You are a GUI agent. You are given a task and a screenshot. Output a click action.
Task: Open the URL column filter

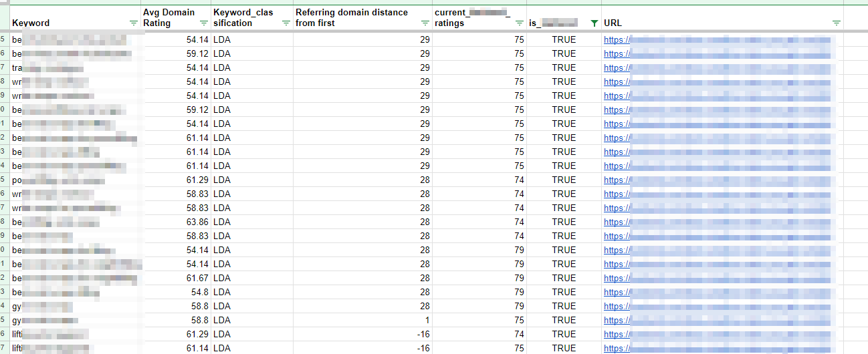(x=836, y=23)
